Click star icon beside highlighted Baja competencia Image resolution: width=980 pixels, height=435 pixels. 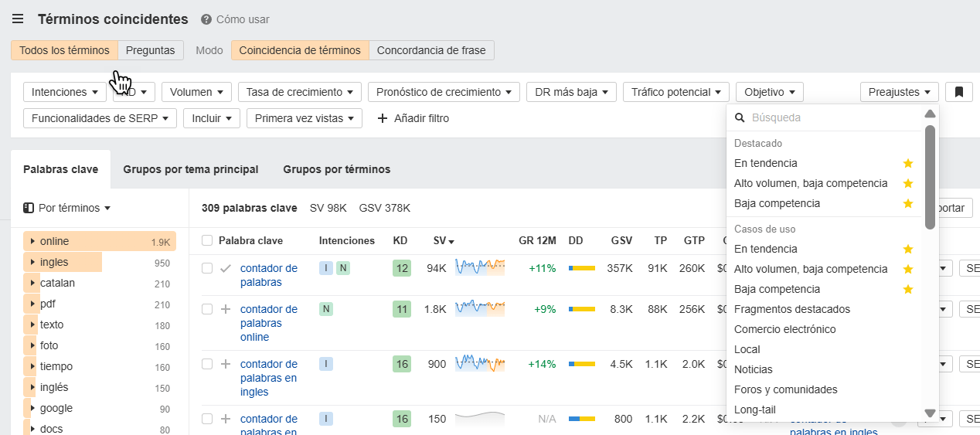(908, 203)
